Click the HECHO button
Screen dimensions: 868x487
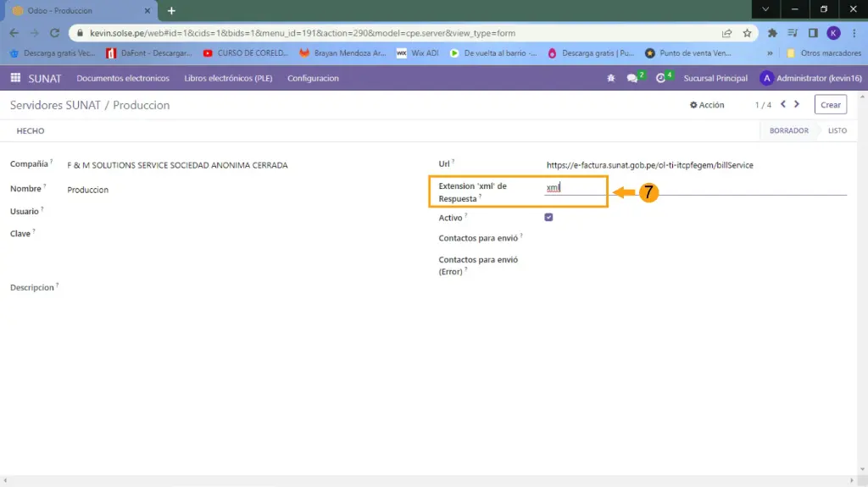(x=31, y=130)
